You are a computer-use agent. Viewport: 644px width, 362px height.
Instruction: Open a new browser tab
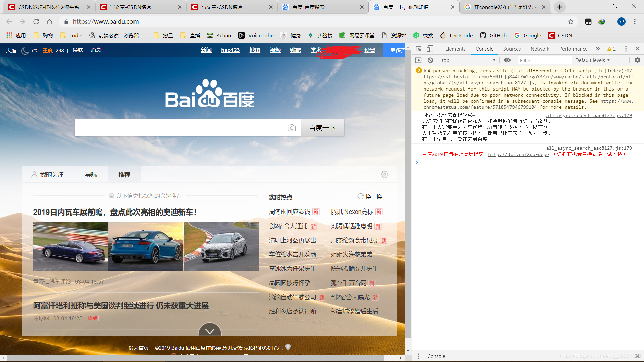(560, 7)
